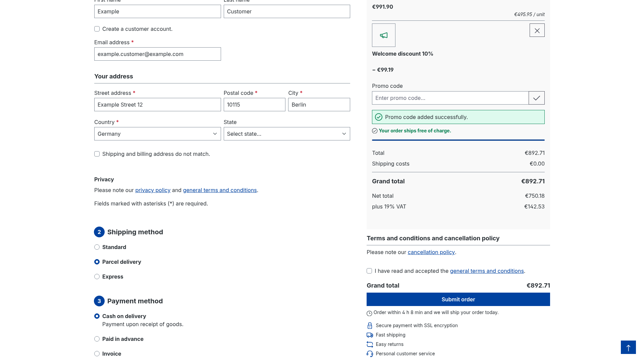Click the customer service headset icon
This screenshot has width=644, height=362.
(370, 354)
